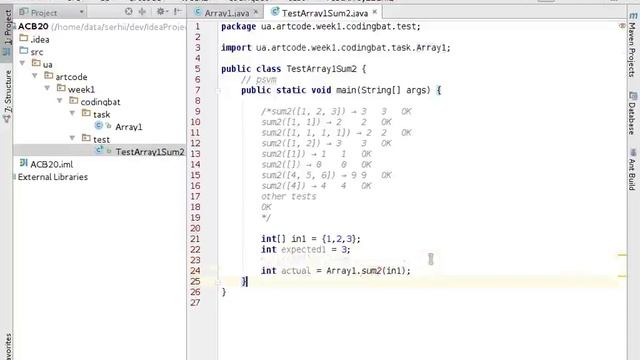
Task: Collapse the codingbat package node
Action: tap(60, 101)
